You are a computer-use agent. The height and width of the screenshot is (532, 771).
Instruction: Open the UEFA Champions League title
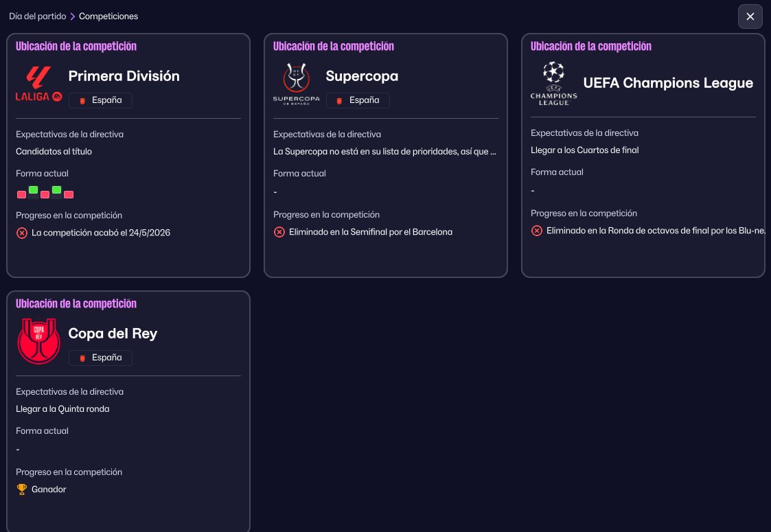click(x=668, y=83)
